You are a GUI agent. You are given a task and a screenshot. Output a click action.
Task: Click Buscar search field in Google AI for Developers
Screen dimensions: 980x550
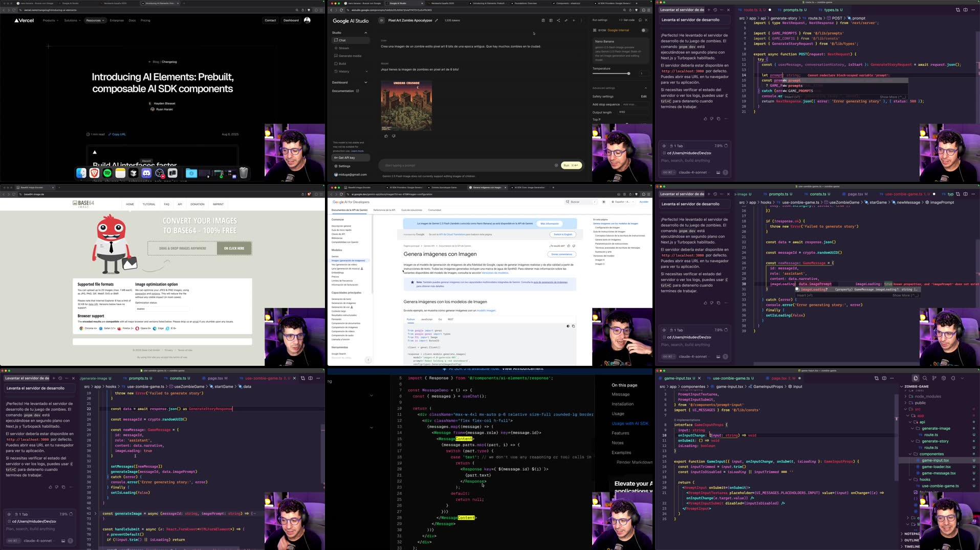[x=581, y=202]
